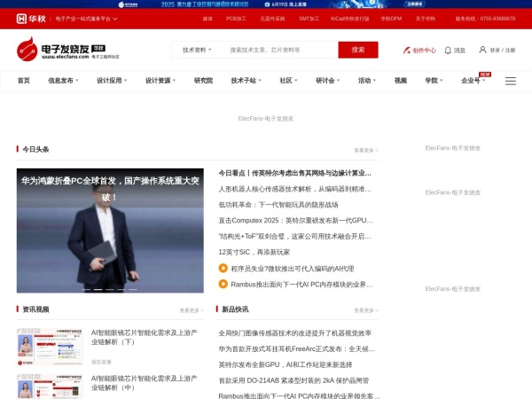Open the 电子发烧友 site logo

pos(68,49)
